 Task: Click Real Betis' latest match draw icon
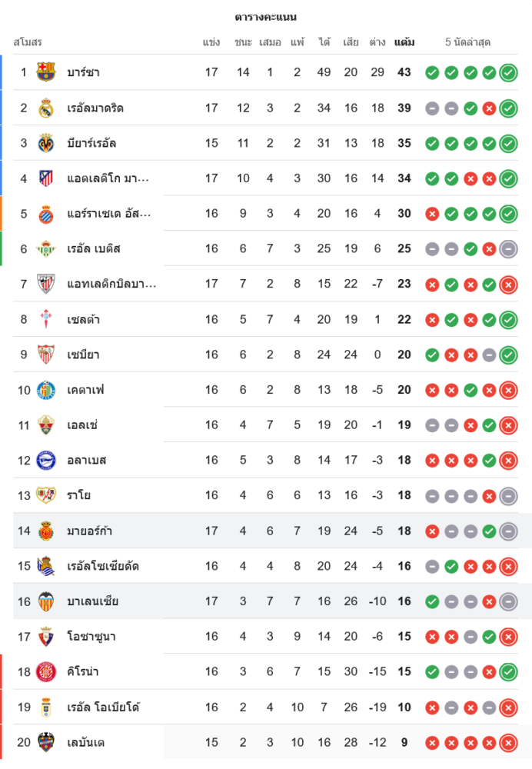[508, 248]
